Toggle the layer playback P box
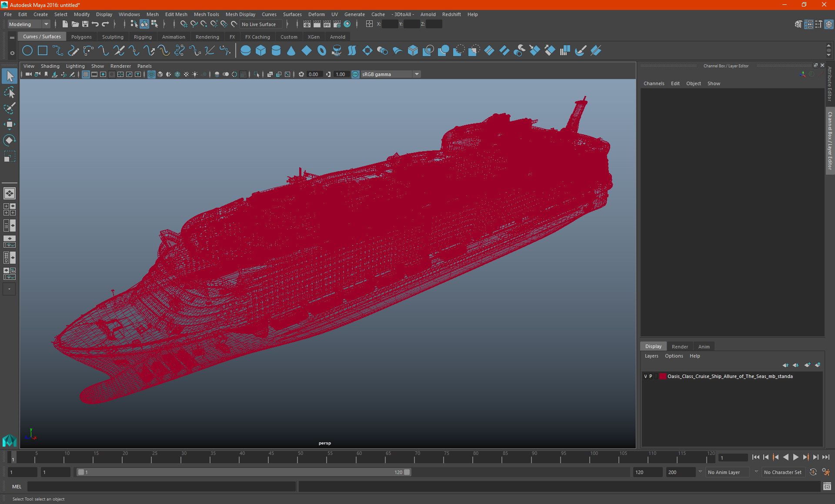 pos(651,376)
